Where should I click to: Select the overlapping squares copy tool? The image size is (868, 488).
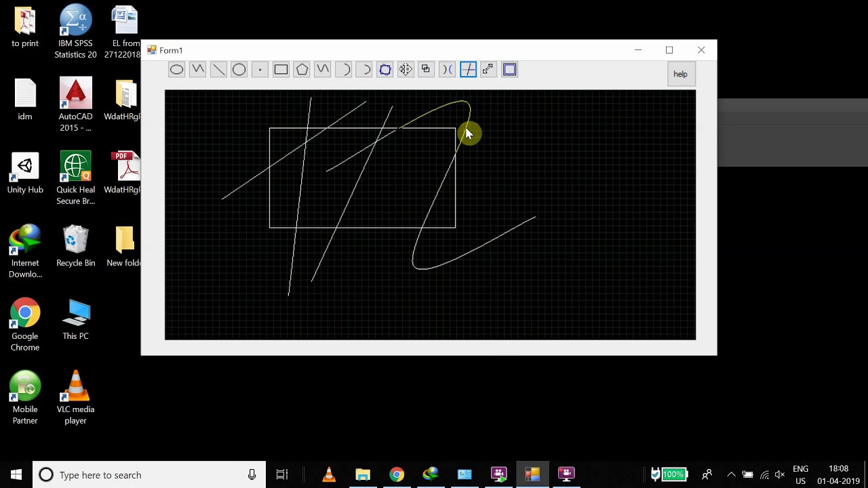[x=426, y=69]
